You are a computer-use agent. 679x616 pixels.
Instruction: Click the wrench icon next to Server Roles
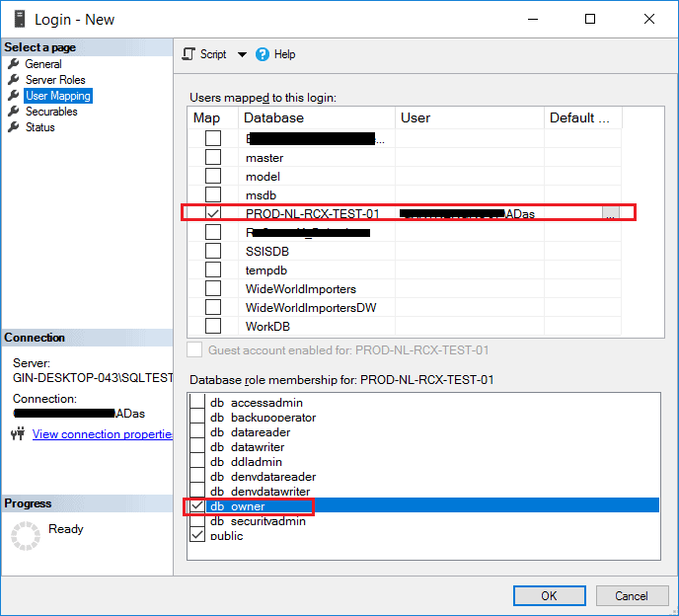(14, 80)
